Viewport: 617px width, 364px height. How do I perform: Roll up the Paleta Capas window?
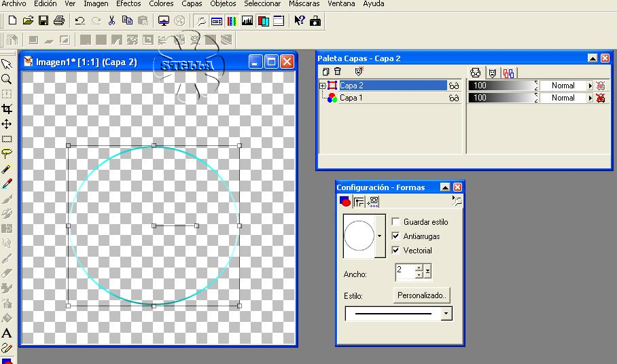[593, 58]
